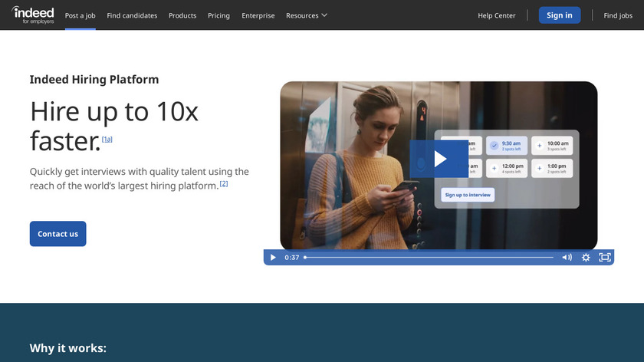Click the video progress slider
The width and height of the screenshot is (644, 362).
pos(429,257)
